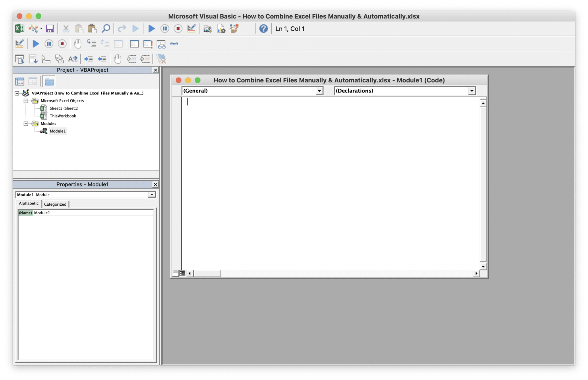Run the macro with the Run Sub button
Screen dimensions: 588x380
point(151,28)
